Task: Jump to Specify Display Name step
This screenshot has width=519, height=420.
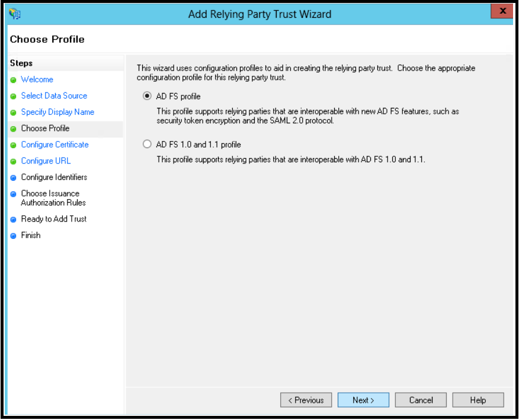Action: click(57, 112)
